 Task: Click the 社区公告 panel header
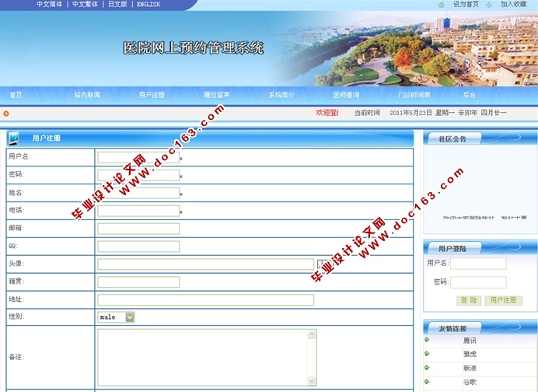point(480,138)
